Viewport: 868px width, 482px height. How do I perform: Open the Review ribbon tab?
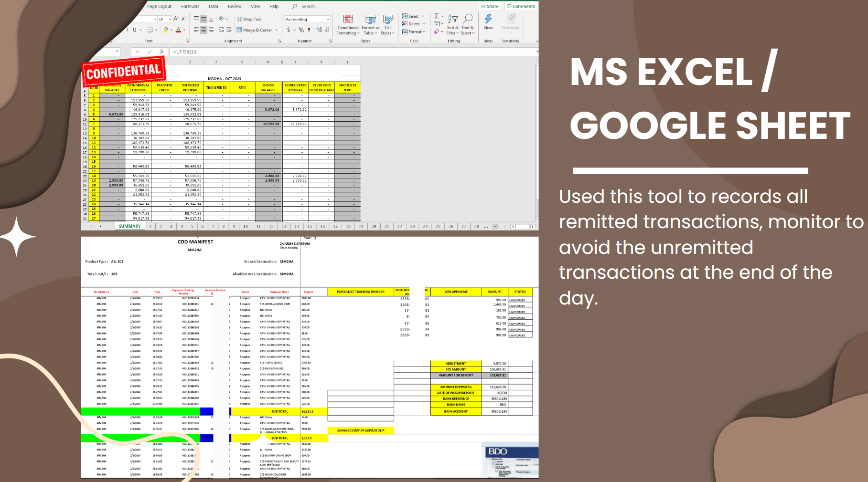pos(235,6)
